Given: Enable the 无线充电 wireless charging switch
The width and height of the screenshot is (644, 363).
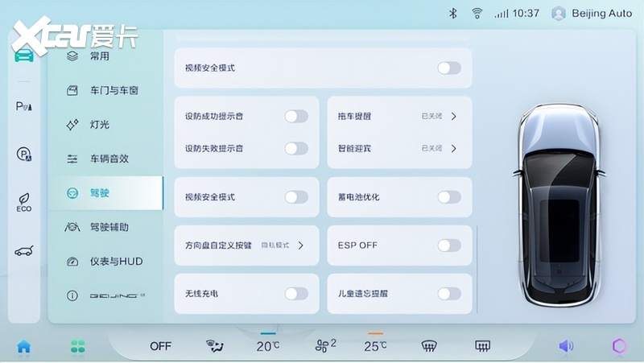Looking at the screenshot, I should coord(296,294).
